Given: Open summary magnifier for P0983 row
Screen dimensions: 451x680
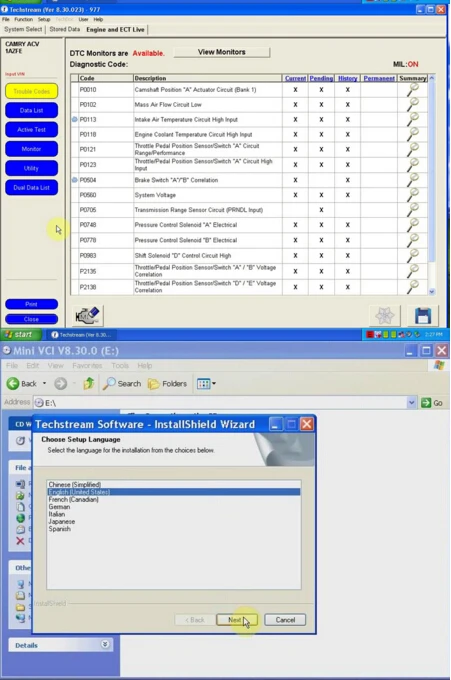Looking at the screenshot, I should [x=413, y=255].
